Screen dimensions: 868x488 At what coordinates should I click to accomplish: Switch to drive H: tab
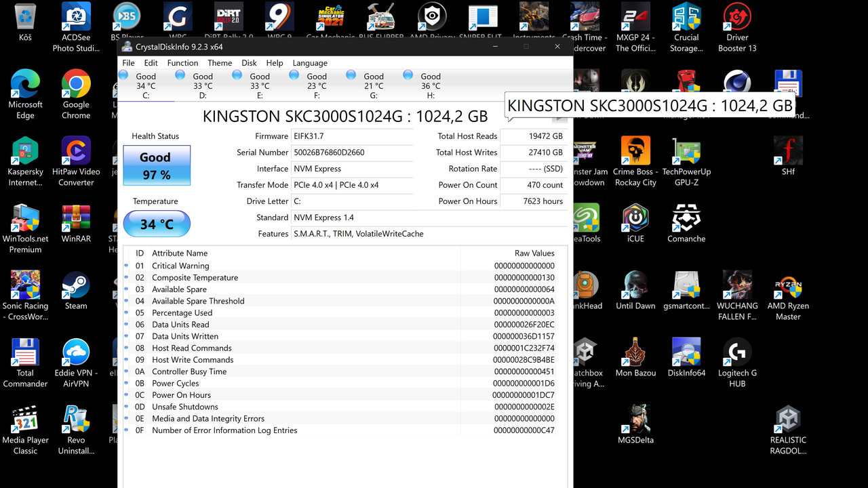tap(431, 85)
